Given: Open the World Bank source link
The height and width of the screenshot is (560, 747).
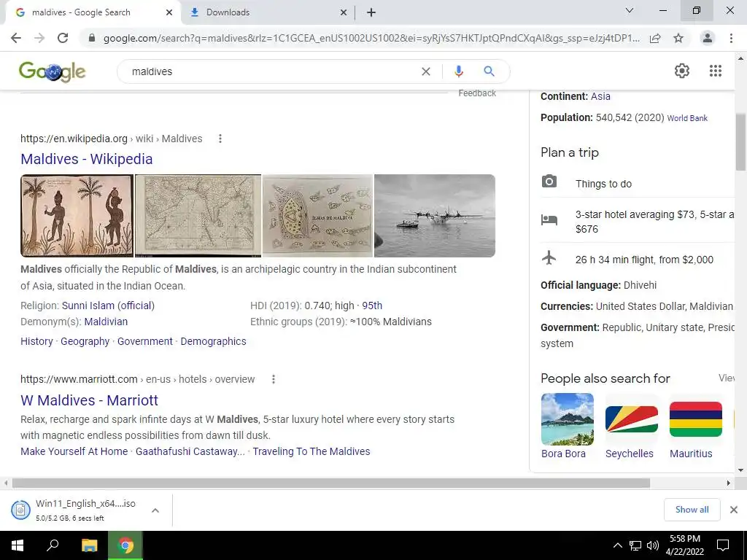Looking at the screenshot, I should pyautogui.click(x=687, y=118).
